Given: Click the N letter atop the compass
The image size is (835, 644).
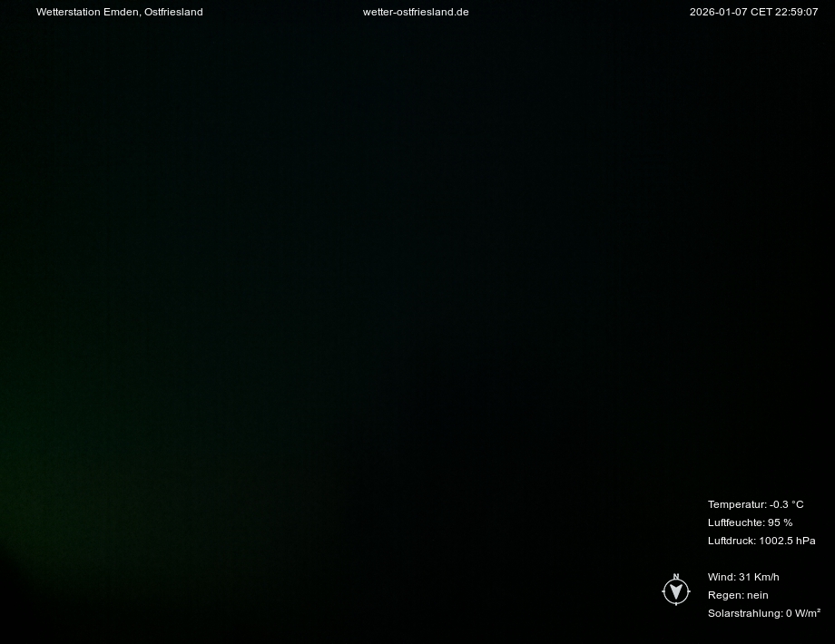Looking at the screenshot, I should click(675, 577).
